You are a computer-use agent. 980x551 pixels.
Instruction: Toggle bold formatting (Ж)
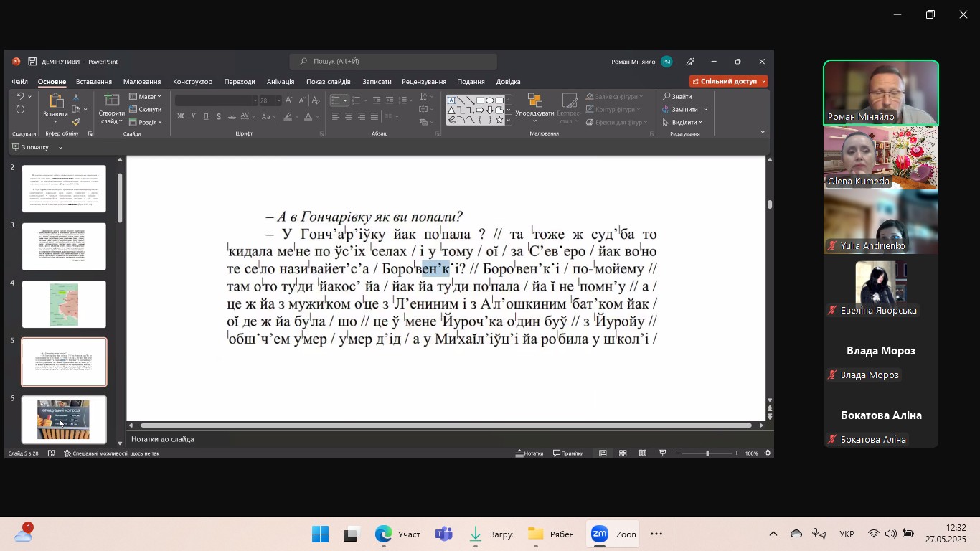click(181, 116)
